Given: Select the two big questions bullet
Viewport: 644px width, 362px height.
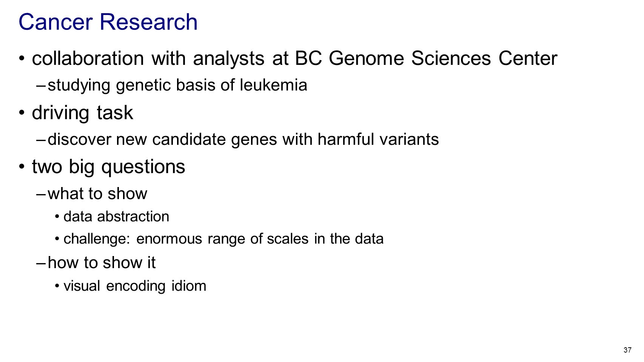Looking at the screenshot, I should click(x=108, y=167).
